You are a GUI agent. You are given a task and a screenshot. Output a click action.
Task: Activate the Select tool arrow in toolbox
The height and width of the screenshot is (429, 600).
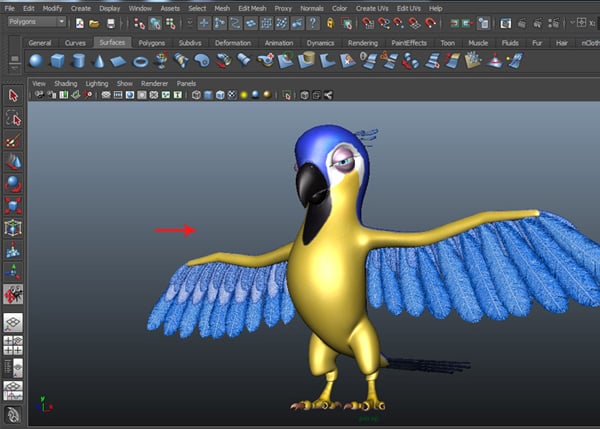tap(14, 96)
